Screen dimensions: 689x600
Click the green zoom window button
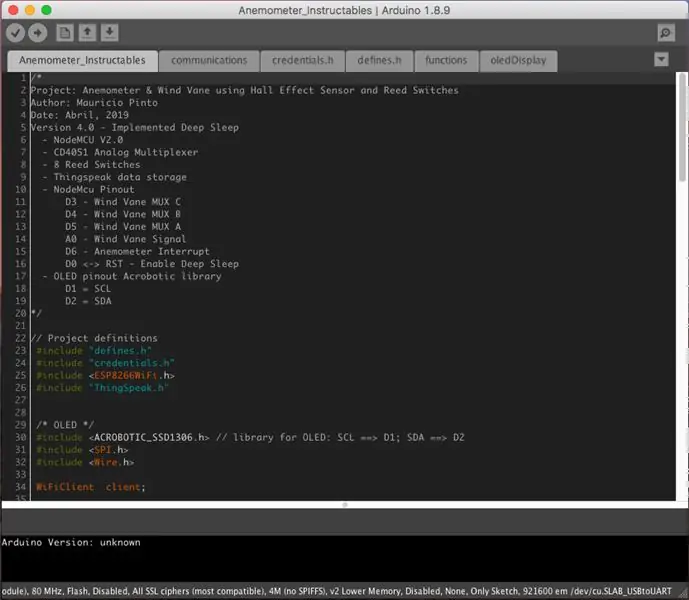click(x=46, y=10)
